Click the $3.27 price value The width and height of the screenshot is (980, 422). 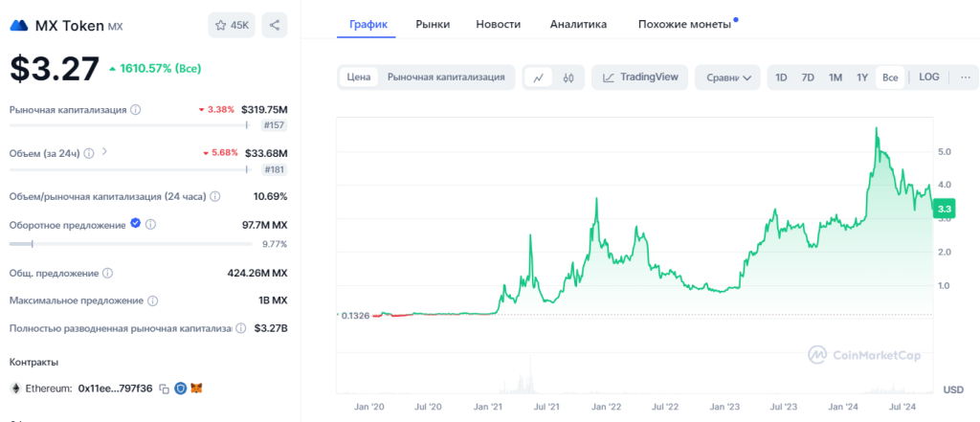[55, 68]
